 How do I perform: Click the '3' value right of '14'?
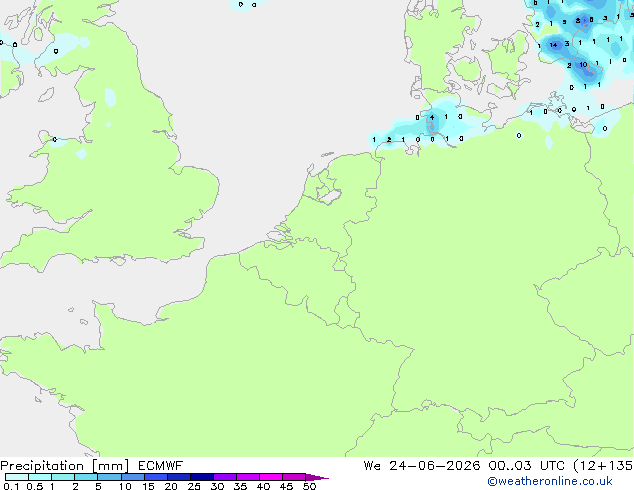click(x=567, y=44)
